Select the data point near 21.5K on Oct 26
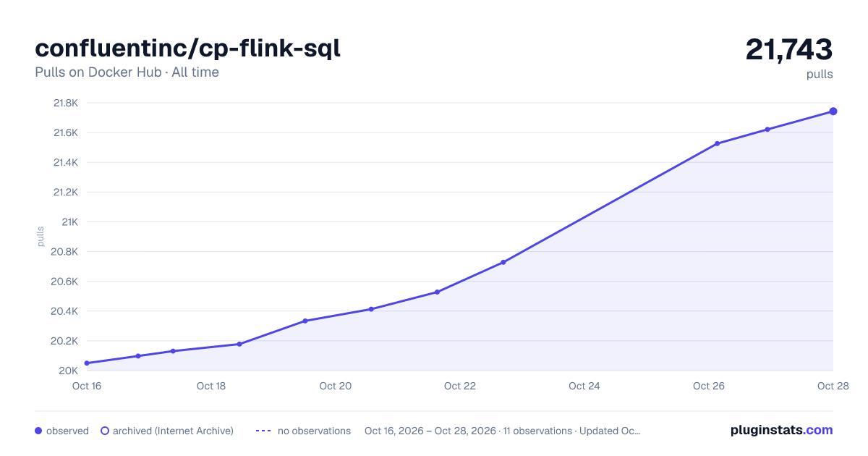 pos(717,143)
